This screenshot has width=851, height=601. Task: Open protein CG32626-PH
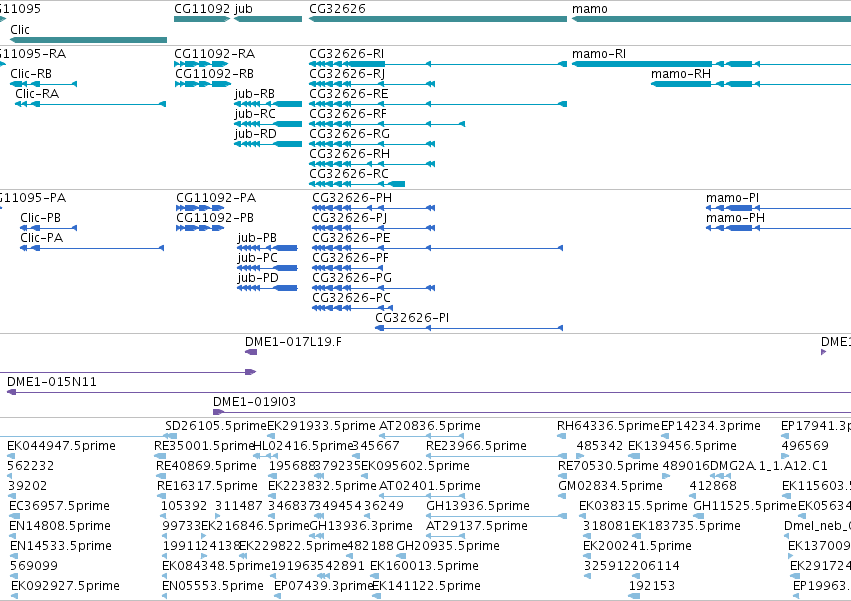click(373, 208)
